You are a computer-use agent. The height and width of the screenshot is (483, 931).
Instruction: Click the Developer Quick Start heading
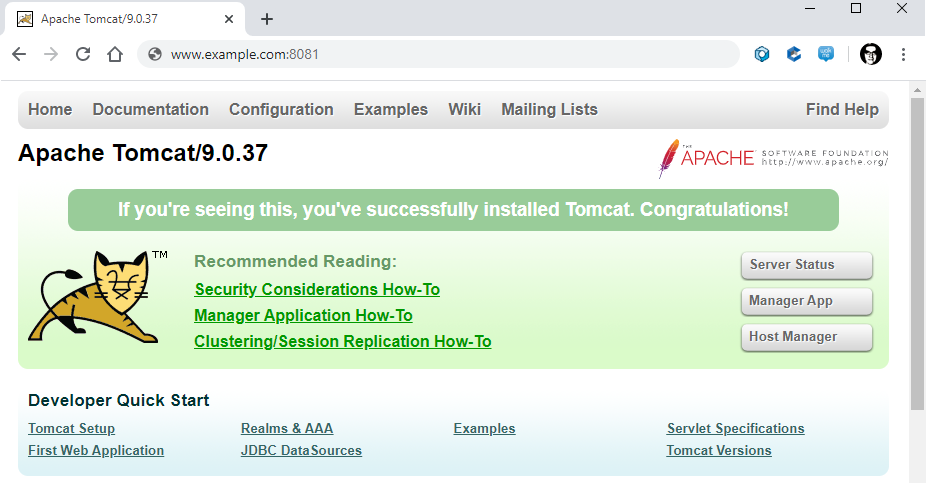[x=119, y=400]
